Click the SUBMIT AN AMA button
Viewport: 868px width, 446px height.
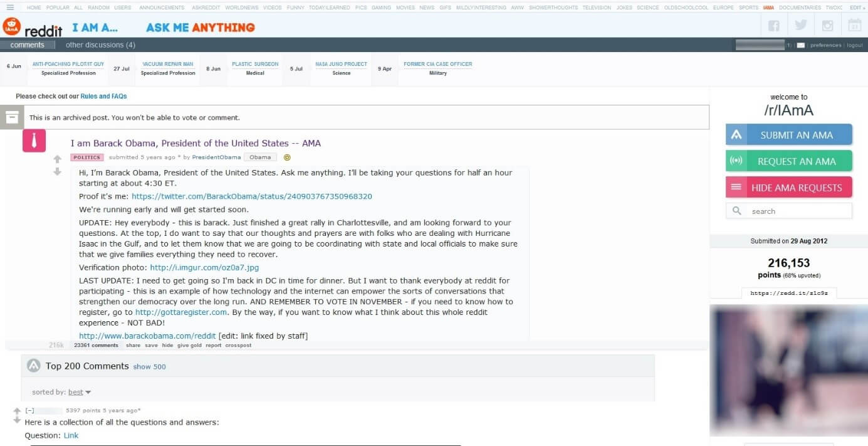pyautogui.click(x=789, y=135)
